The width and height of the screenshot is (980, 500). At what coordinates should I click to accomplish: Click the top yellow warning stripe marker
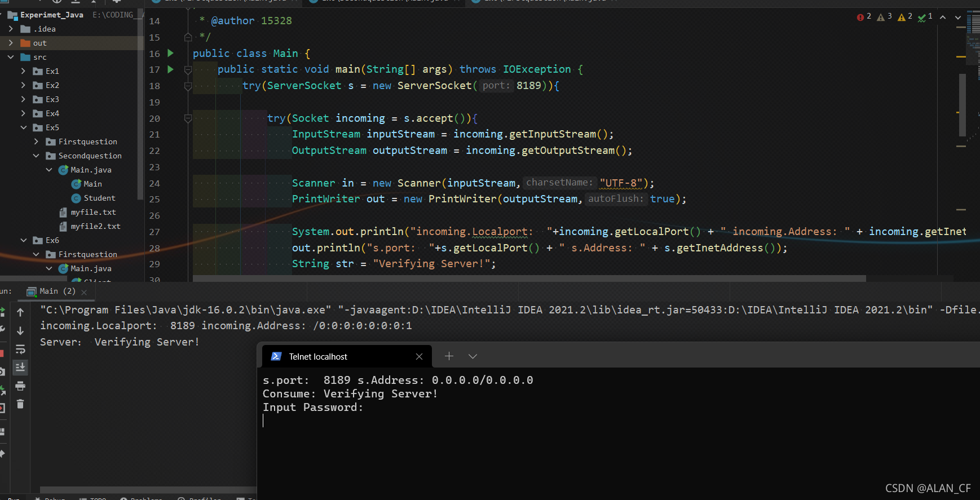point(961,57)
